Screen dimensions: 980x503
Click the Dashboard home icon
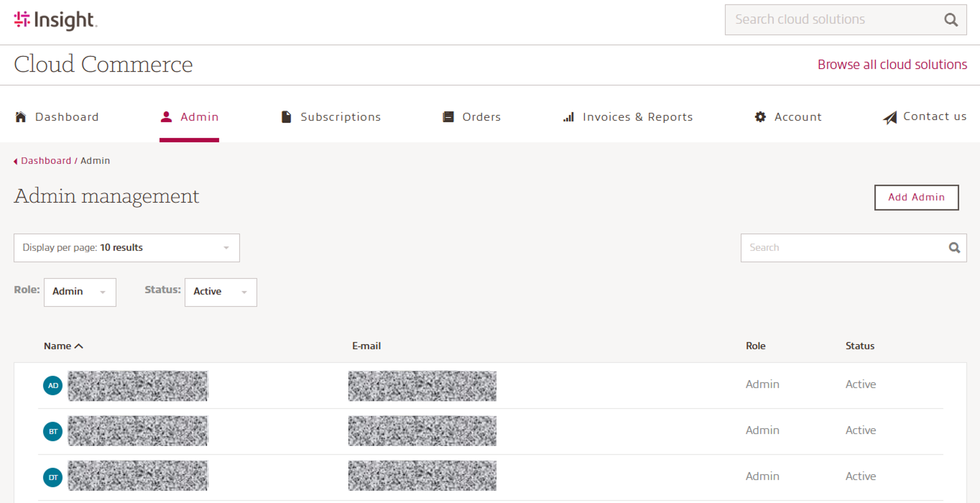(x=20, y=117)
